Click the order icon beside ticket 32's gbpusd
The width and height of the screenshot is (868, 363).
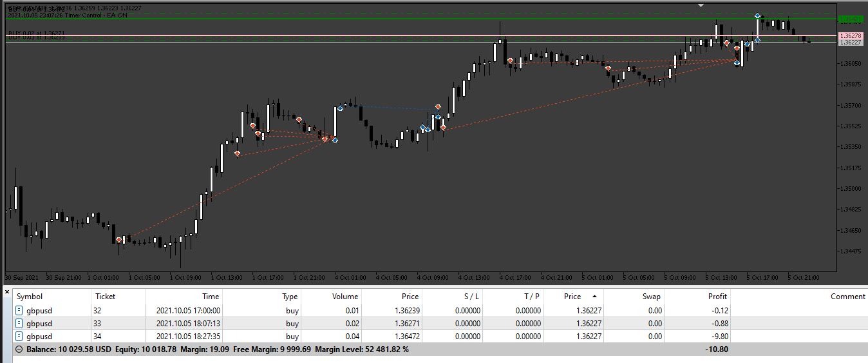(x=20, y=310)
